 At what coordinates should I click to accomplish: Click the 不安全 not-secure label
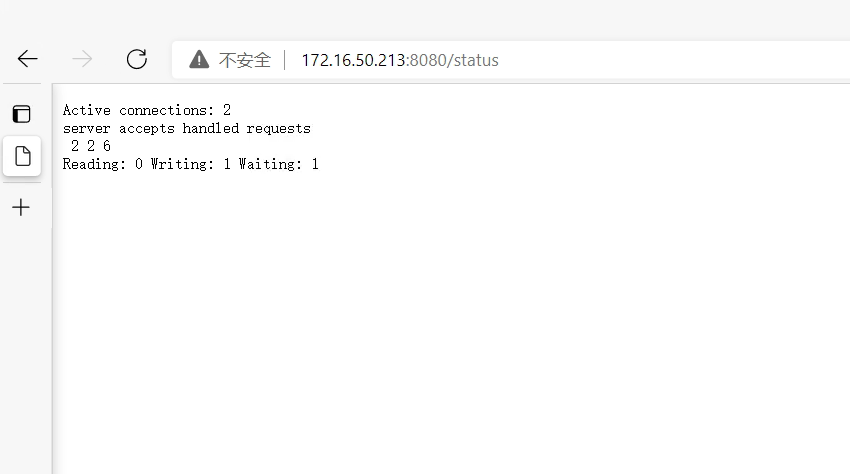click(244, 60)
